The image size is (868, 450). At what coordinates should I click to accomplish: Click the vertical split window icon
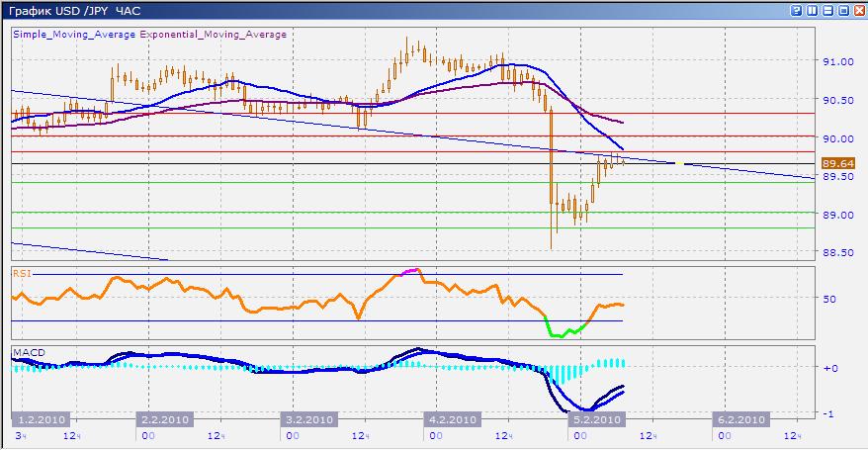(813, 10)
